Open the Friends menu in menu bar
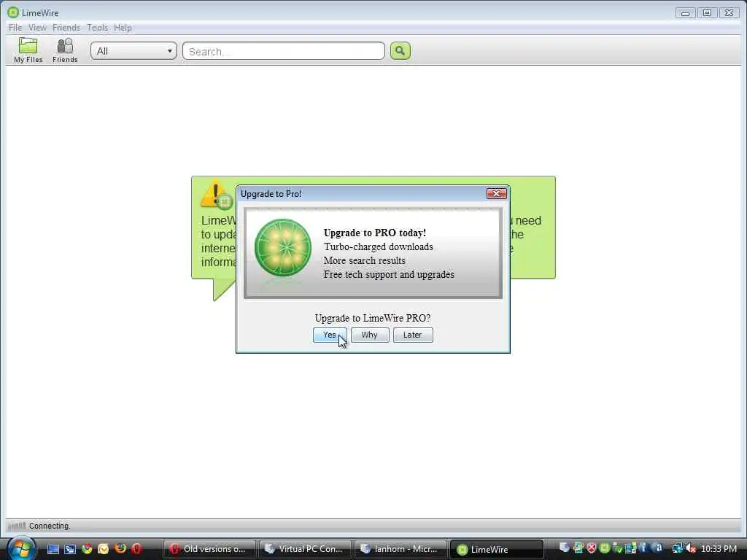The height and width of the screenshot is (560, 747). click(x=66, y=28)
